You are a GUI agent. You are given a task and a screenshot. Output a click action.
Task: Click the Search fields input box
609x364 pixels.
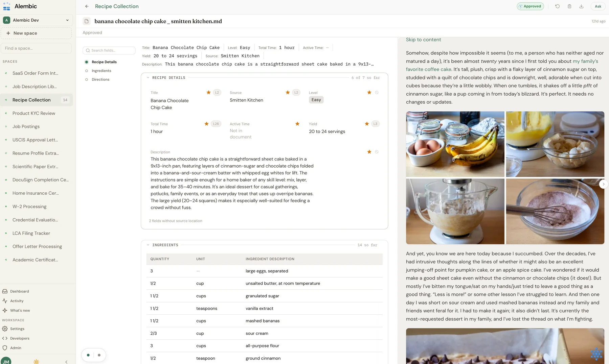tap(109, 51)
